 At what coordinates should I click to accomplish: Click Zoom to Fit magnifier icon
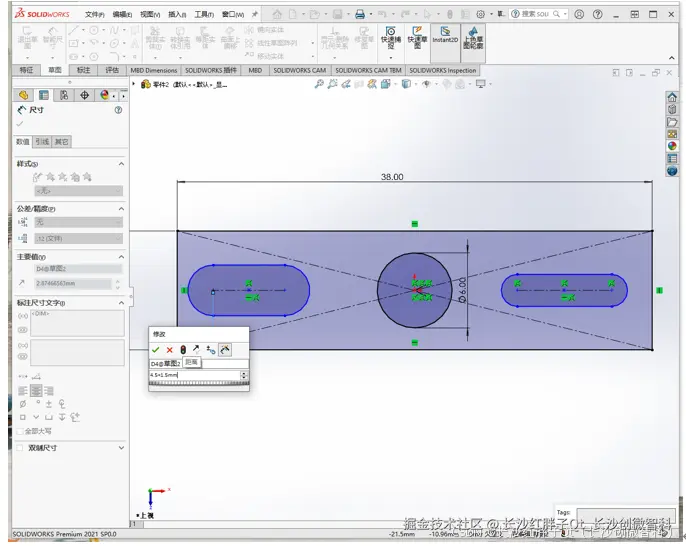click(319, 84)
